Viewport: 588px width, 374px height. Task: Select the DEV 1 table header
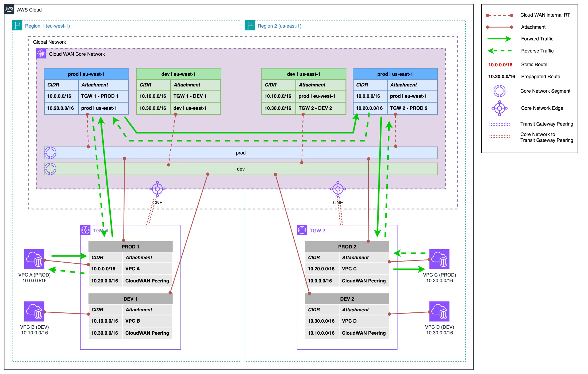[x=130, y=299]
